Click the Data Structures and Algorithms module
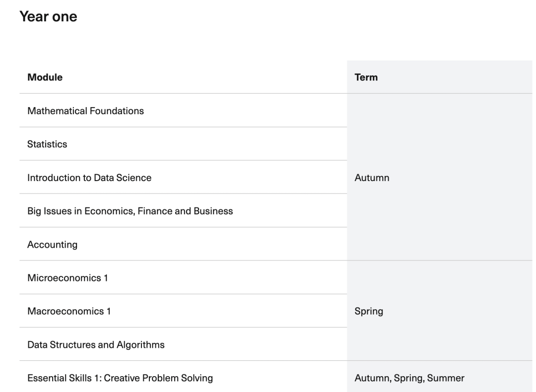 click(x=96, y=345)
